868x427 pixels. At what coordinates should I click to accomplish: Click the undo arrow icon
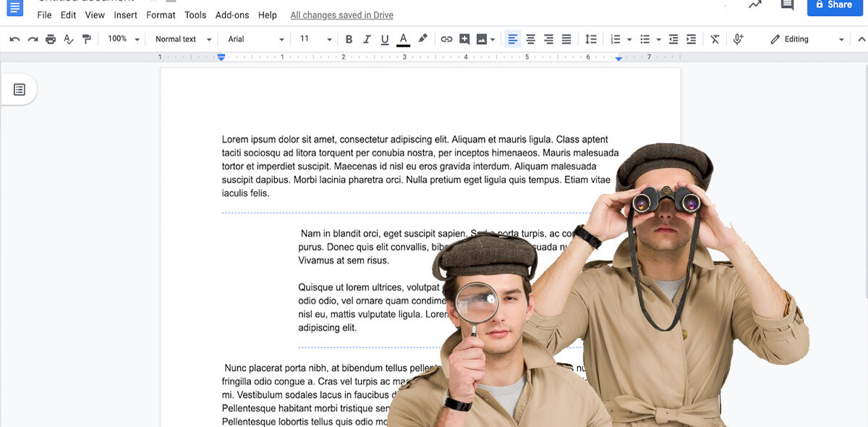click(14, 39)
